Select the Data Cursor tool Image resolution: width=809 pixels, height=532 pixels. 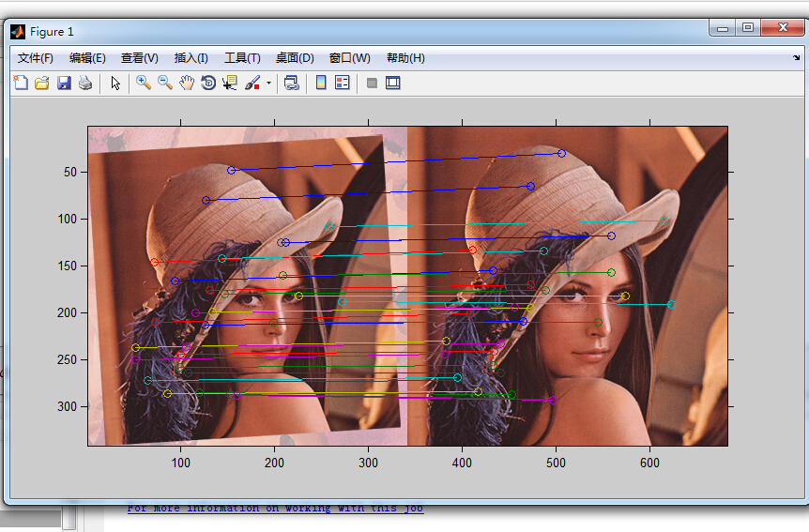point(230,83)
